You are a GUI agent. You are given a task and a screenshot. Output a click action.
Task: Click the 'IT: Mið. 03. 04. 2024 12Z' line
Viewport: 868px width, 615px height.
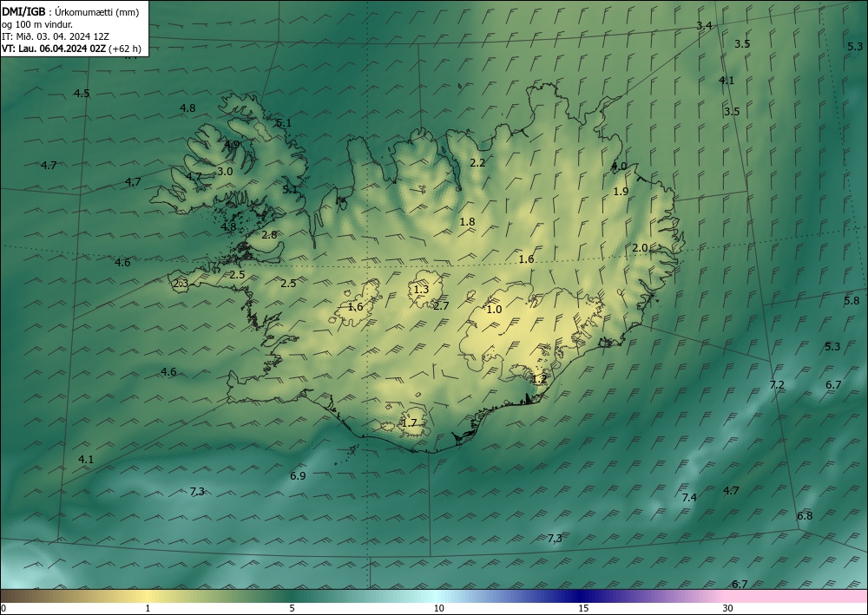click(x=56, y=36)
